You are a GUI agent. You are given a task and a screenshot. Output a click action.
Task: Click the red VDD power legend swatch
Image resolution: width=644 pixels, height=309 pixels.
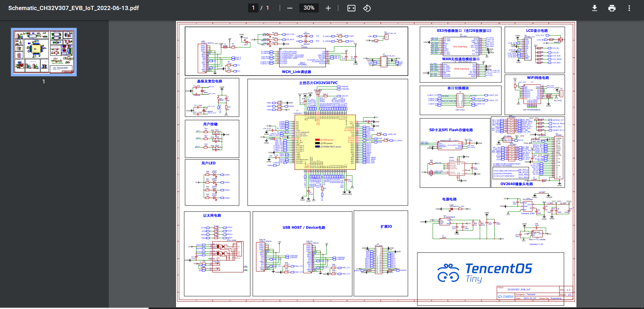[x=317, y=140]
